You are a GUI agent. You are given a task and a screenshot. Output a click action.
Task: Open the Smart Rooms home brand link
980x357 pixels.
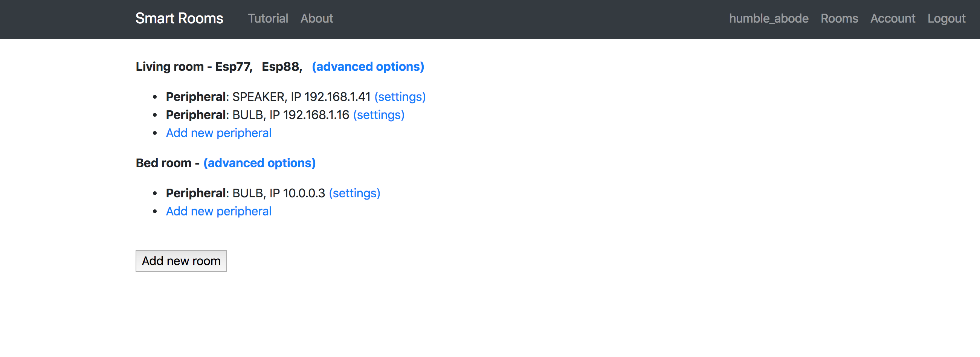tap(179, 18)
